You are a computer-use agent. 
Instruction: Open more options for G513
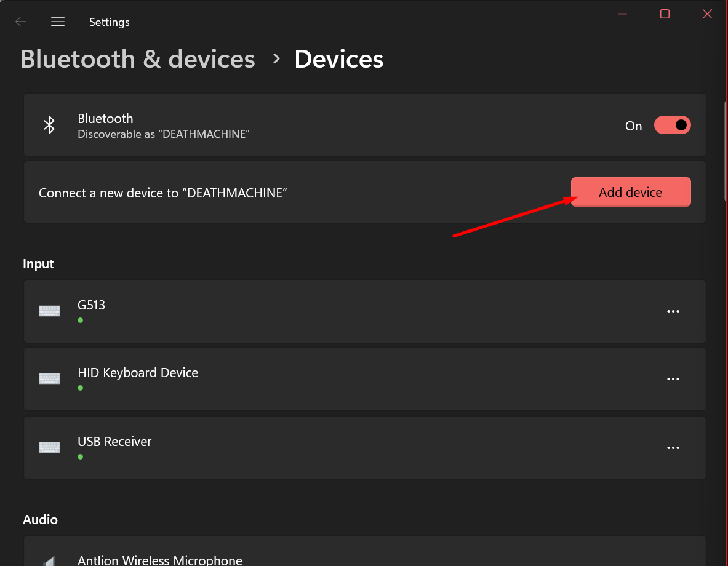pos(673,311)
